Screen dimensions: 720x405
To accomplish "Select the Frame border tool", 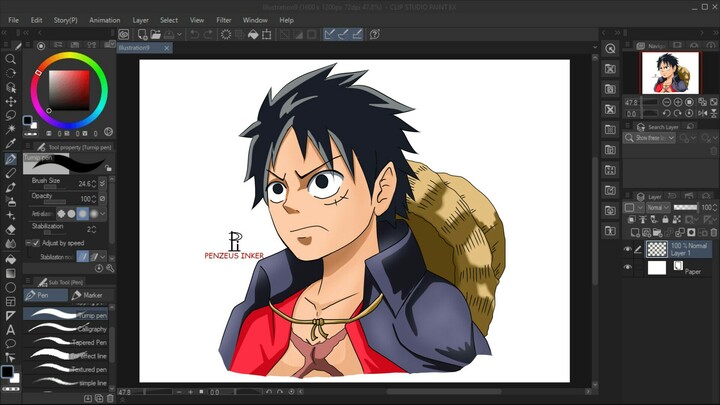I will pyautogui.click(x=10, y=302).
